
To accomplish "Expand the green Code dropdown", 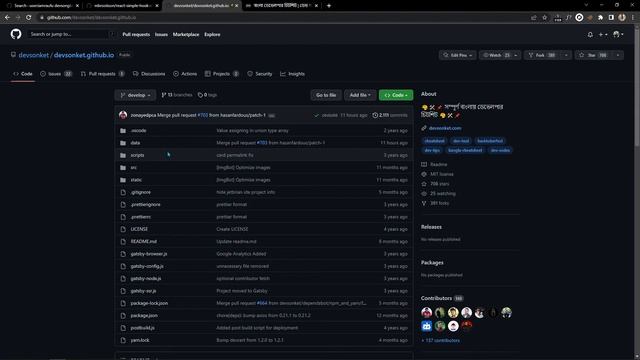I will (x=396, y=95).
